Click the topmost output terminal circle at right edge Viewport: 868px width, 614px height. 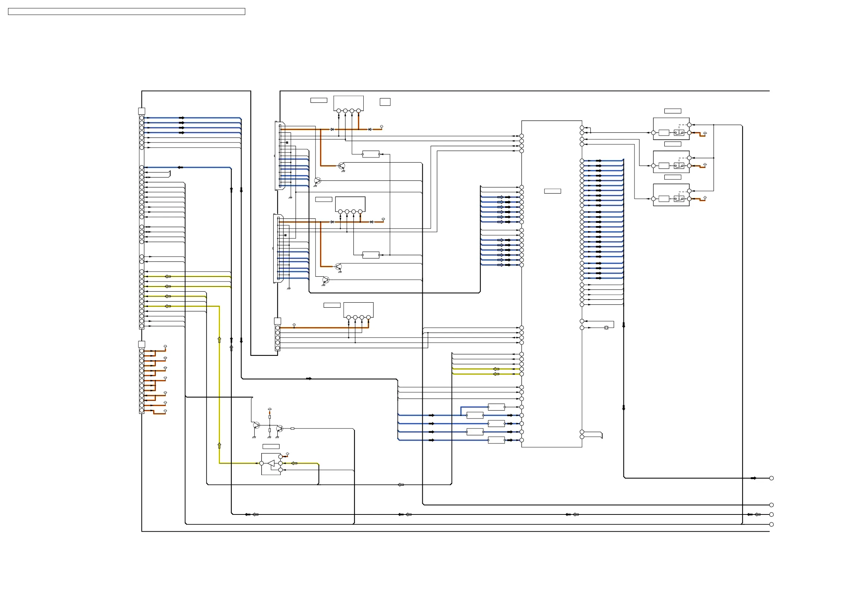771,478
